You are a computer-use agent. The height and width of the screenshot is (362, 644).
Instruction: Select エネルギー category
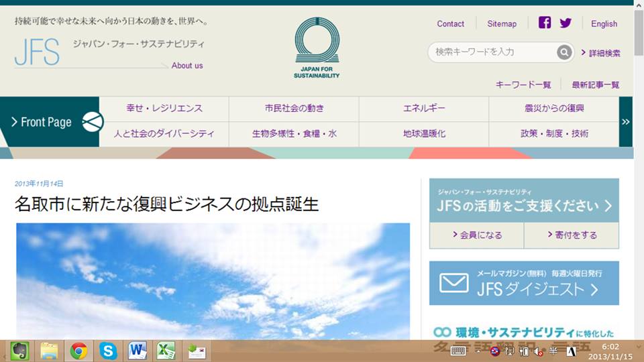click(424, 109)
